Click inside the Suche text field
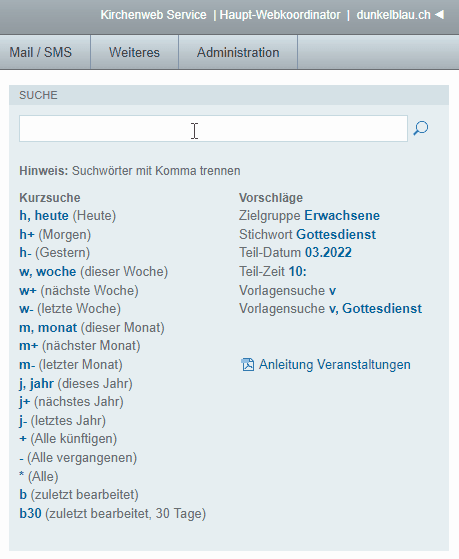Image resolution: width=459 pixels, height=559 pixels. pyautogui.click(x=213, y=128)
